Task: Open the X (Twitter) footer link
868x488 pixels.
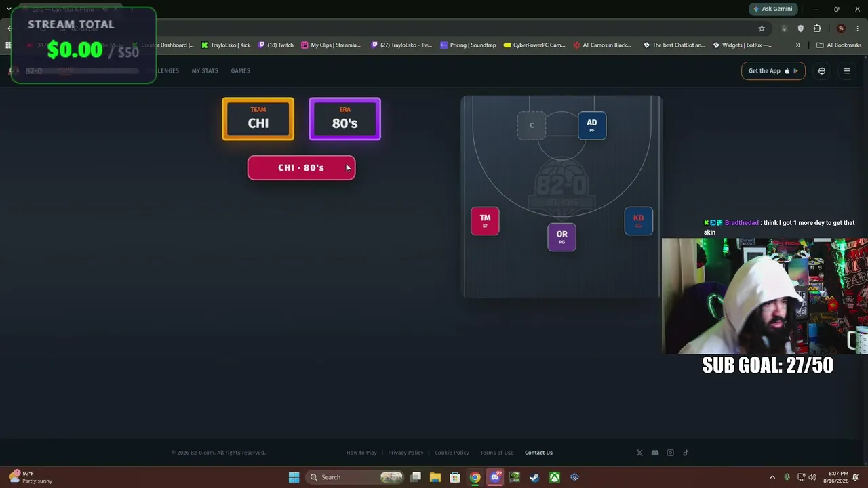Action: coord(639,453)
